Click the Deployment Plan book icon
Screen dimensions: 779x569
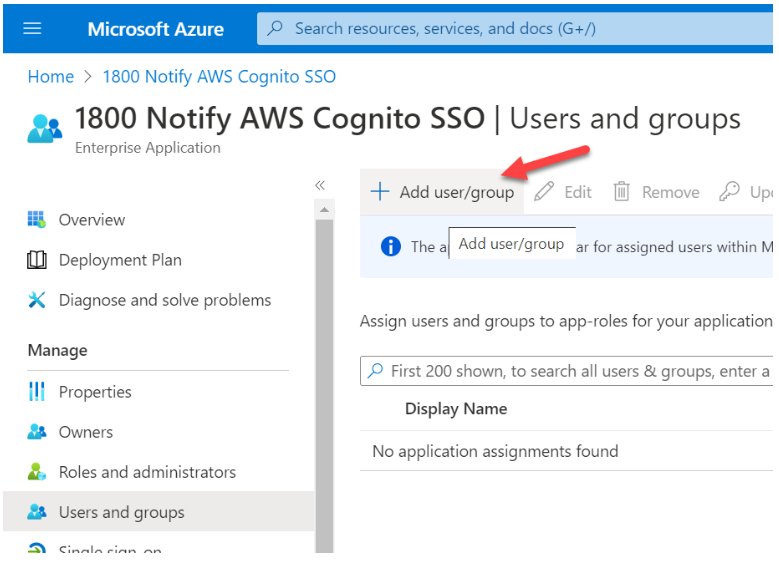click(37, 260)
